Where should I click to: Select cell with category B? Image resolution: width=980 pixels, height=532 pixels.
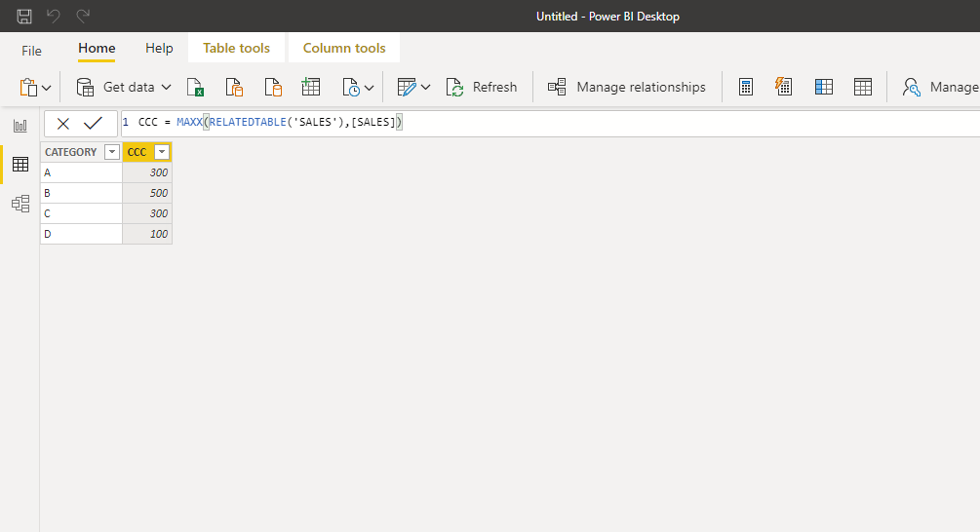tap(81, 193)
